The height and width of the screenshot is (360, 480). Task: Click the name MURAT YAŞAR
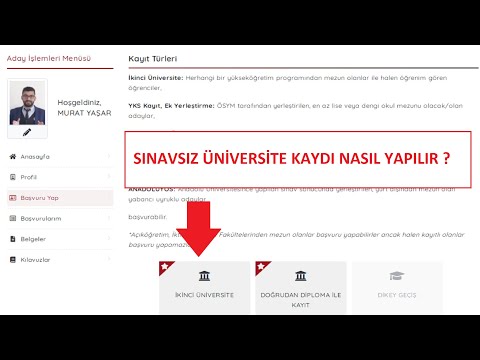coord(84,113)
